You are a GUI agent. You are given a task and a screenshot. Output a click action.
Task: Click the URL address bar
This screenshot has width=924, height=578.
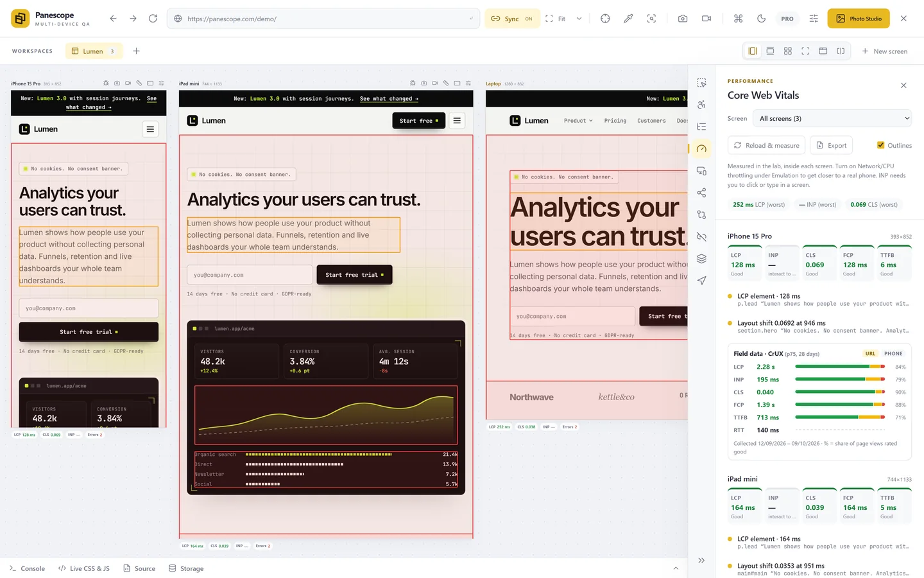click(323, 19)
